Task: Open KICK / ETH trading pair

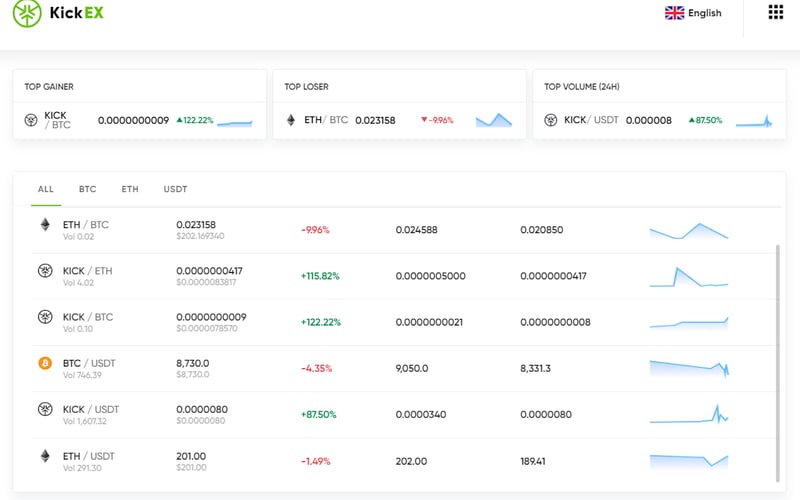Action: coord(87,271)
